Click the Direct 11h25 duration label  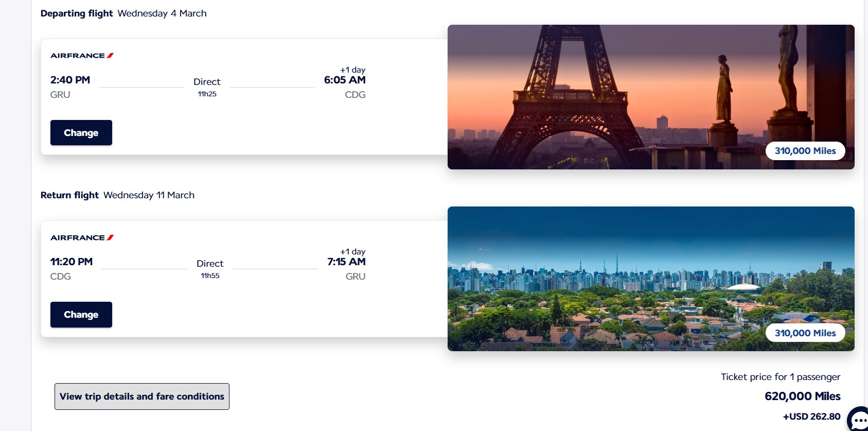207,87
